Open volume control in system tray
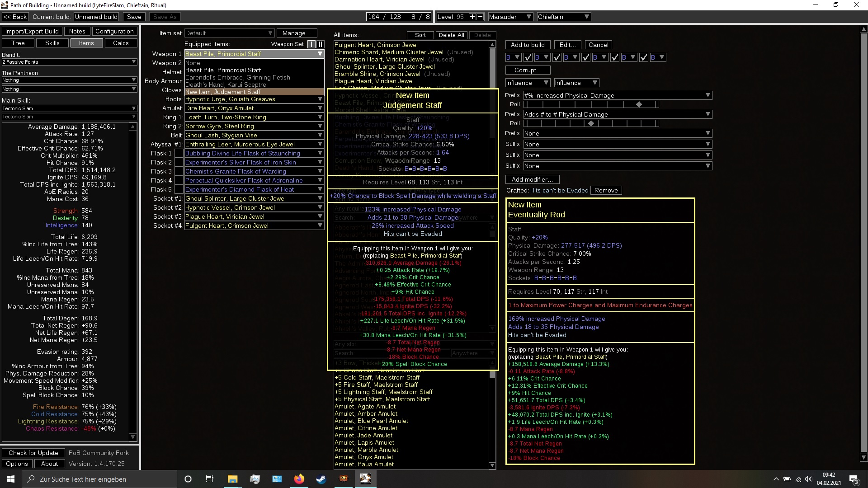The image size is (868, 488). click(x=808, y=479)
